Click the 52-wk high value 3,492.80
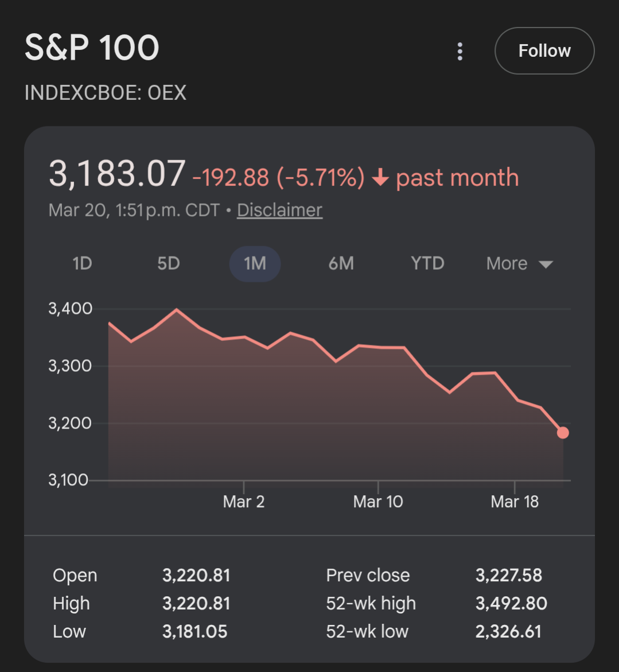The height and width of the screenshot is (672, 619). [x=511, y=604]
